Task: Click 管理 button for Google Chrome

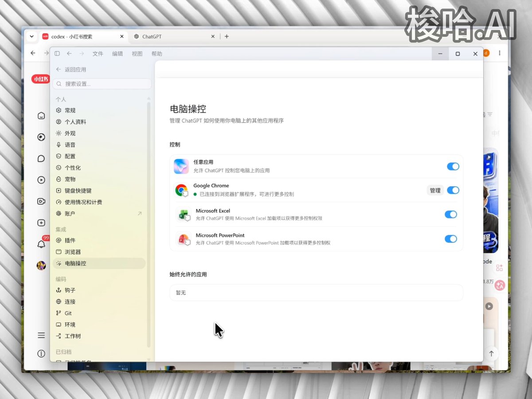Action: point(435,190)
